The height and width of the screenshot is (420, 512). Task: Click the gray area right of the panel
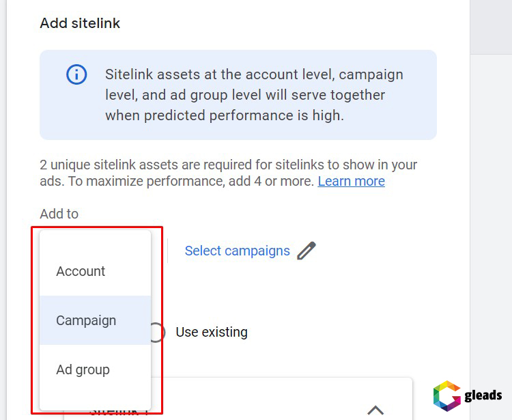[x=492, y=205]
